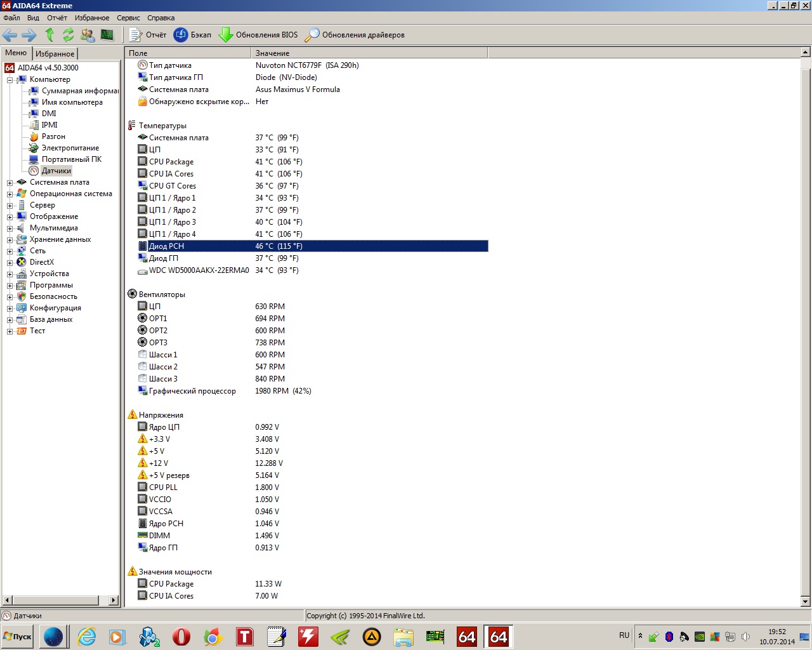Image resolution: width=812 pixels, height=650 pixels.
Task: Open the Internet Explorer taskbar icon
Action: tap(86, 637)
